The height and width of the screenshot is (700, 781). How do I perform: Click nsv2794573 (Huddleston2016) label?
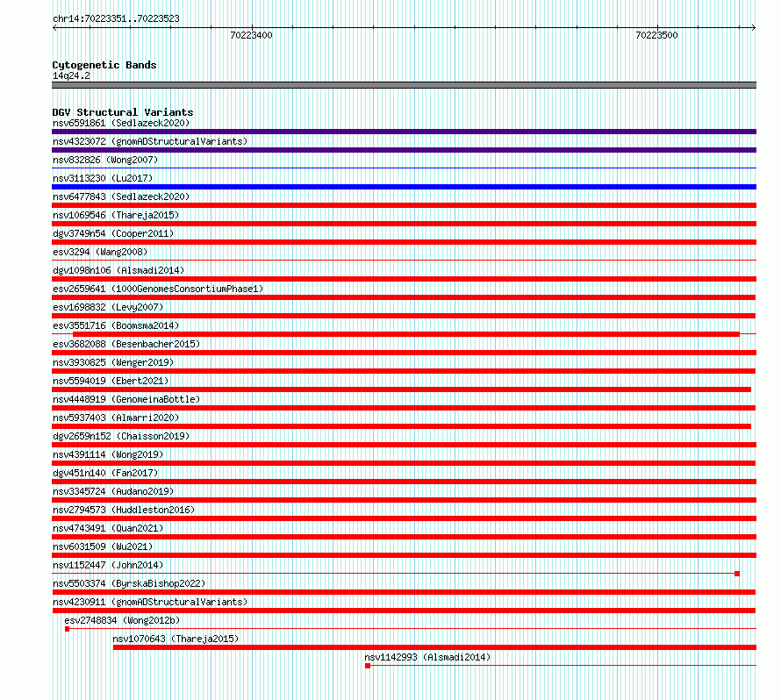coord(124,510)
